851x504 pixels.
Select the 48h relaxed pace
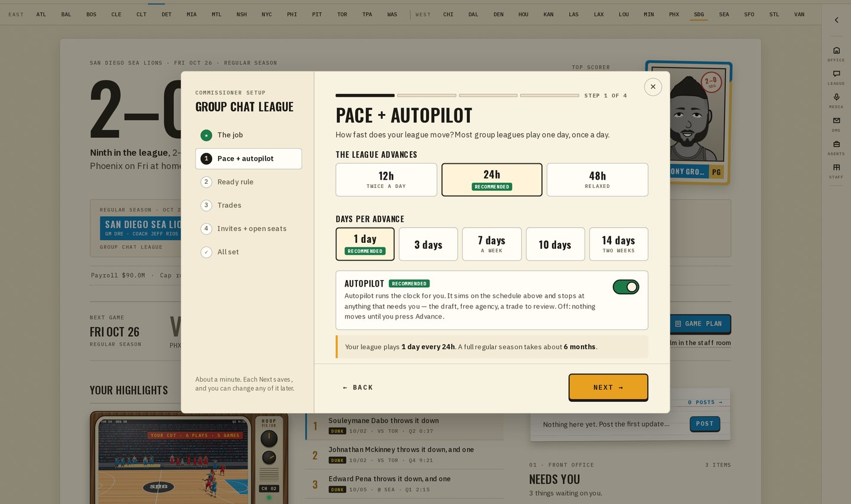[x=597, y=180]
